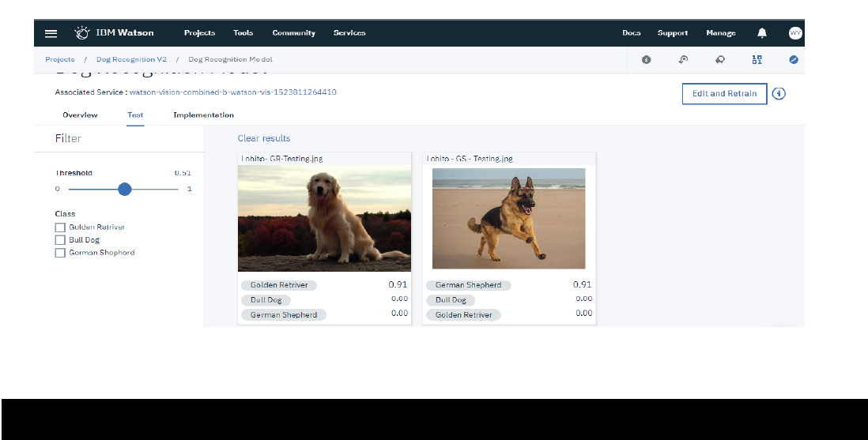868x440 pixels.
Task: Open the WY user avatar menu
Action: [794, 33]
